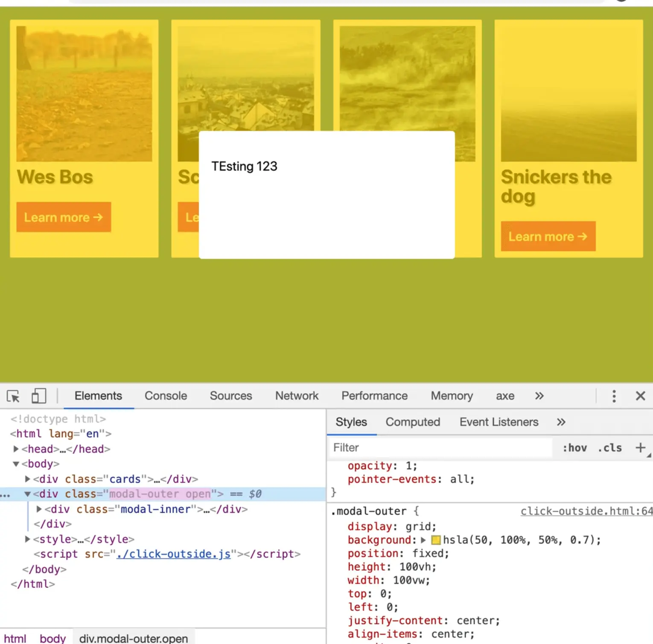Image resolution: width=653 pixels, height=644 pixels.
Task: Open DevTools three-dot customize menu
Action: click(614, 396)
